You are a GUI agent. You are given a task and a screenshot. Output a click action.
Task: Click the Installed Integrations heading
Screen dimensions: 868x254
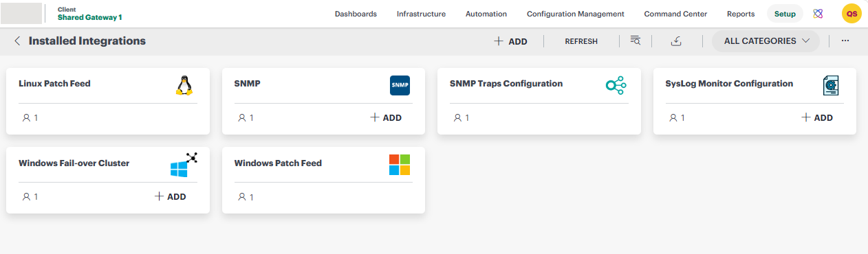pos(87,41)
